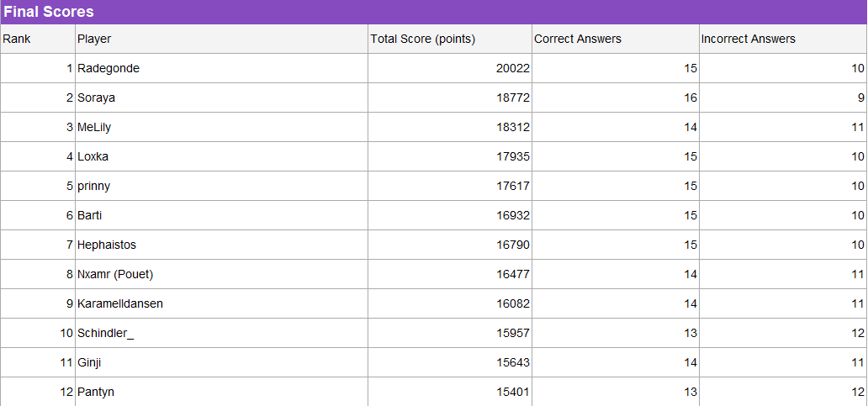Select the Pantyn player cell
The height and width of the screenshot is (406, 868).
221,392
